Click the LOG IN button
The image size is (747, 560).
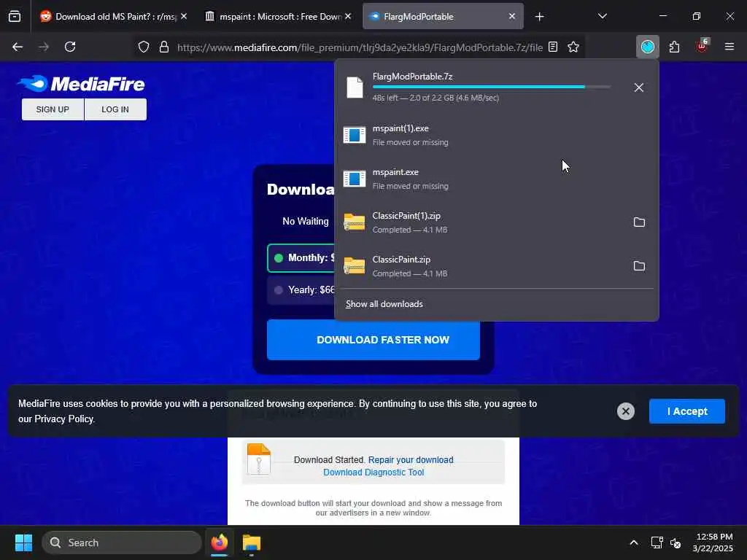tap(115, 109)
